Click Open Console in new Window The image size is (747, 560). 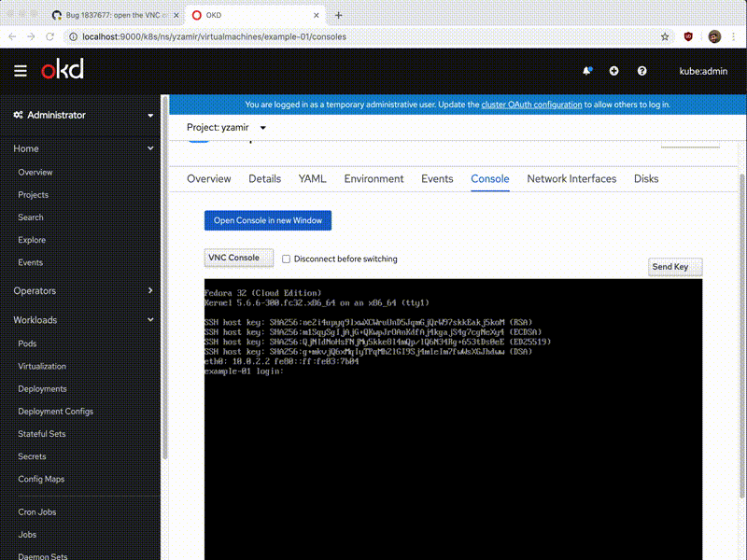click(x=268, y=220)
